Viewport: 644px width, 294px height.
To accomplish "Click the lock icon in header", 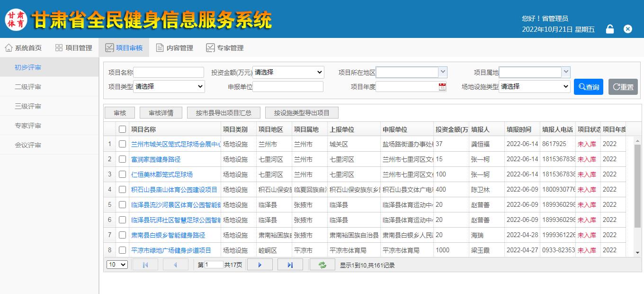I will [610, 29].
